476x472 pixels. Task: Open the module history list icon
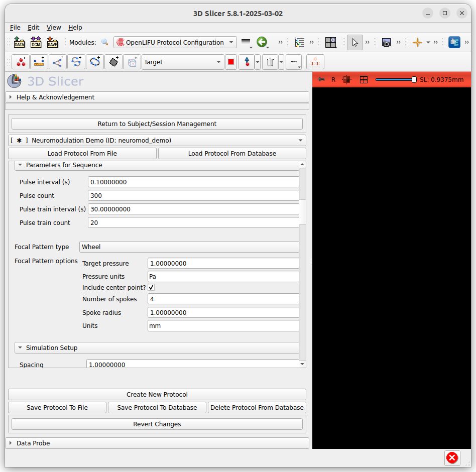click(x=246, y=42)
